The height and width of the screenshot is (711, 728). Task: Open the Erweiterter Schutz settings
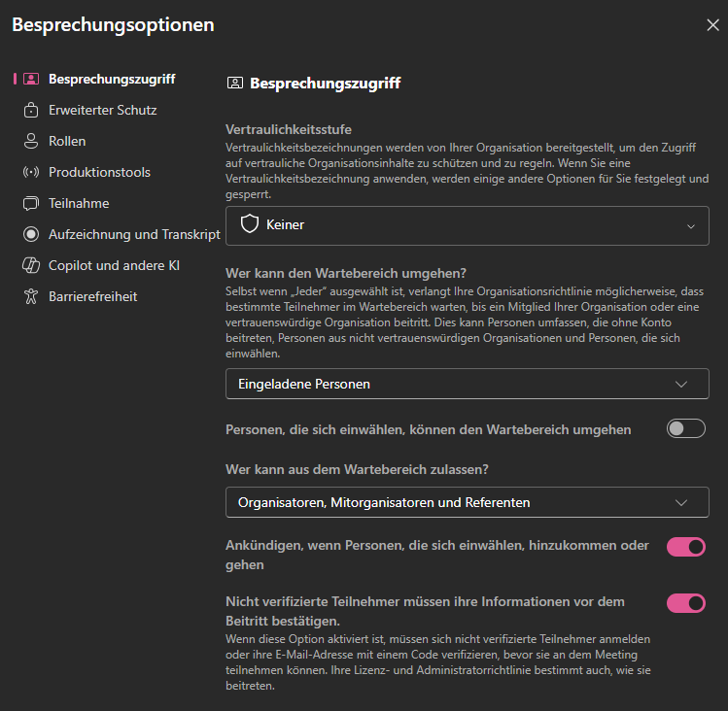pos(103,110)
